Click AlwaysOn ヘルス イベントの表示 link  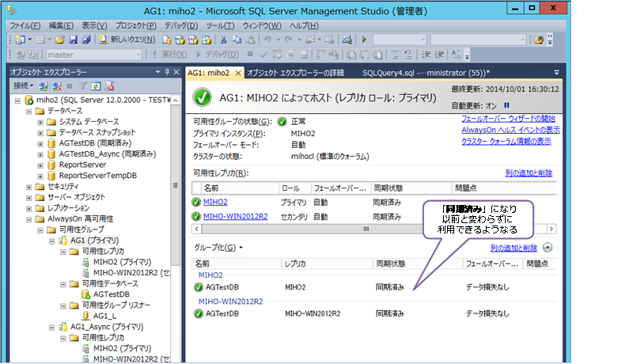coord(510,130)
